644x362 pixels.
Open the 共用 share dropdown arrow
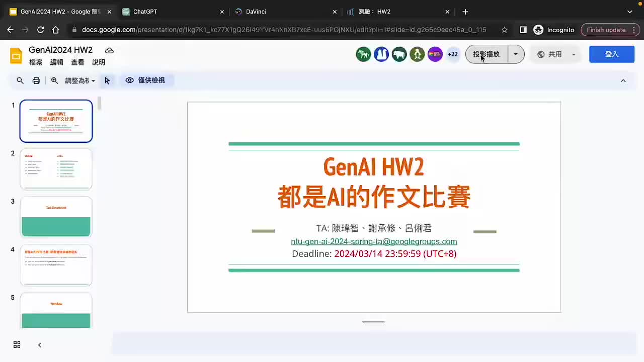(574, 54)
